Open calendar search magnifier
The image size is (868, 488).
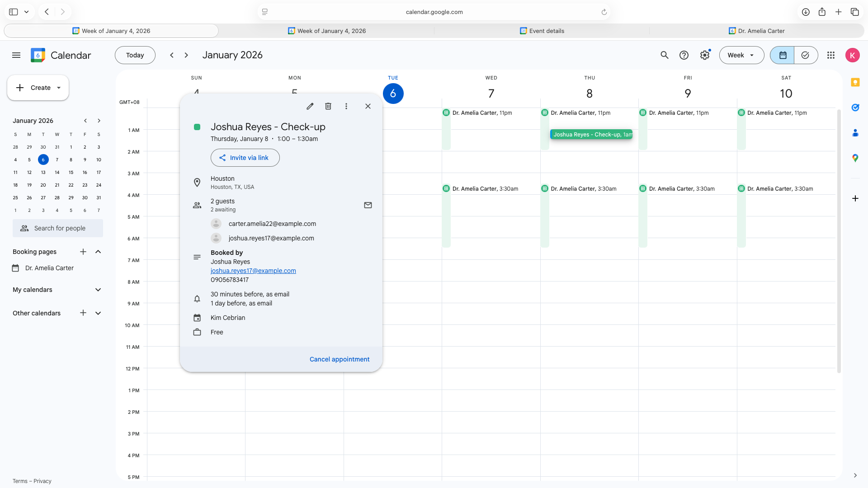click(664, 55)
